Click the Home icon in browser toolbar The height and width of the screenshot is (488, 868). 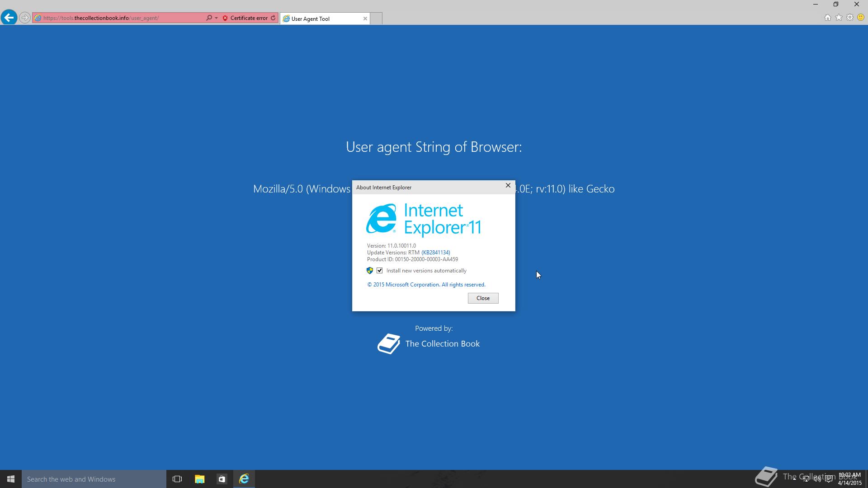pos(827,18)
